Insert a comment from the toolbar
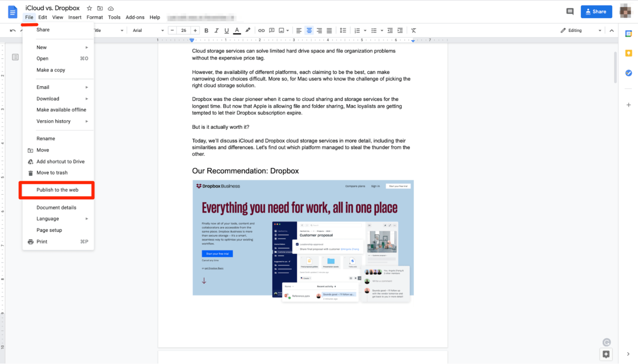This screenshot has width=638, height=364. click(x=272, y=30)
